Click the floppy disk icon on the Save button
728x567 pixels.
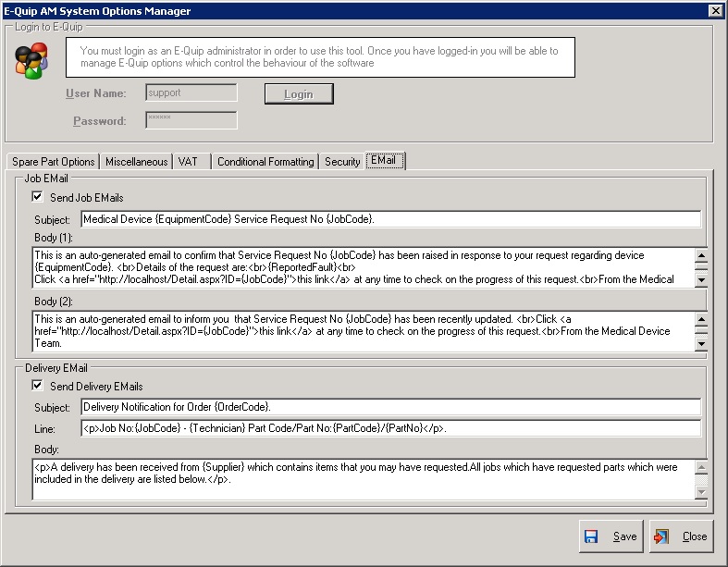pyautogui.click(x=591, y=536)
